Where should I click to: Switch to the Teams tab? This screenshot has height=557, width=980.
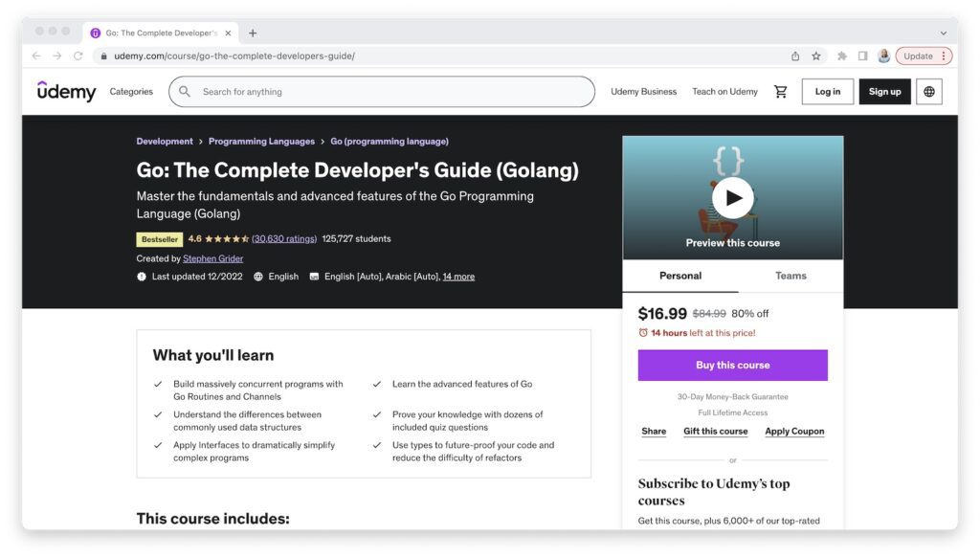pyautogui.click(x=791, y=276)
